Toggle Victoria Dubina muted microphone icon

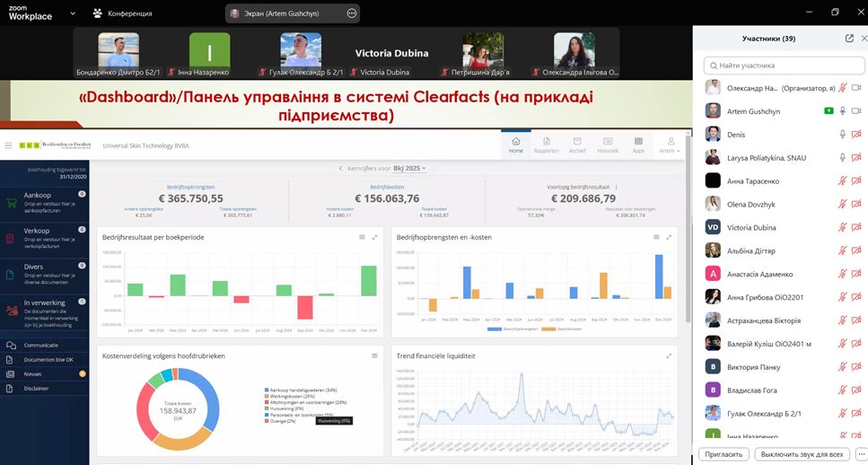click(x=843, y=227)
